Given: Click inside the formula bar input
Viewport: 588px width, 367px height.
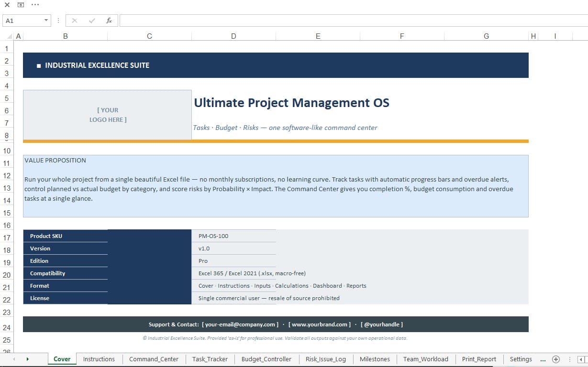Looking at the screenshot, I should [353, 21].
